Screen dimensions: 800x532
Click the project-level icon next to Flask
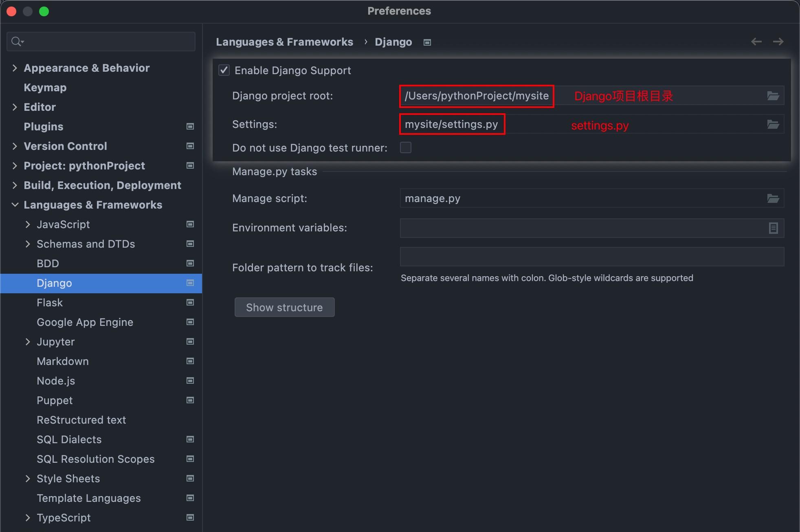pyautogui.click(x=190, y=302)
